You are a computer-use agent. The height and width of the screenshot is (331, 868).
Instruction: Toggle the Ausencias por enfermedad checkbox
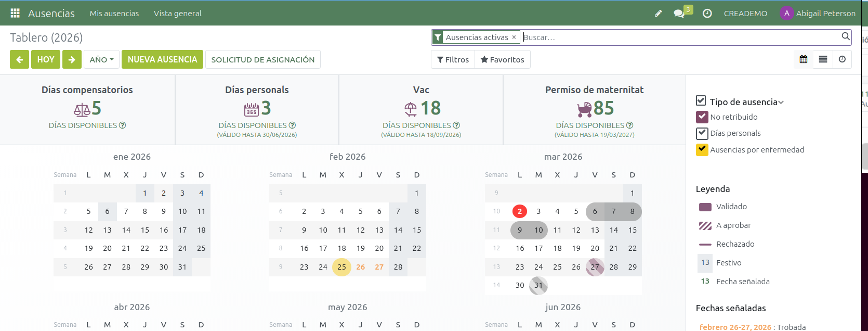(x=702, y=150)
